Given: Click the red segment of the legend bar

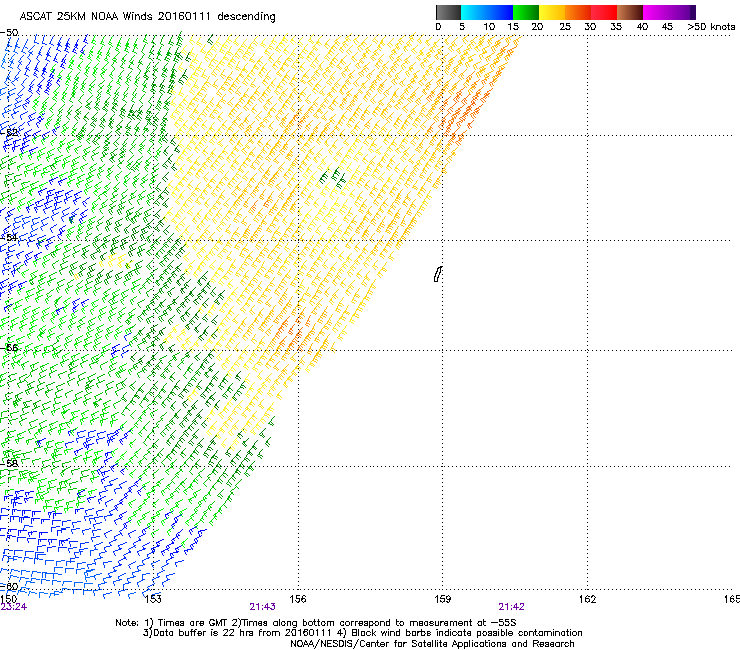Looking at the screenshot, I should (604, 12).
